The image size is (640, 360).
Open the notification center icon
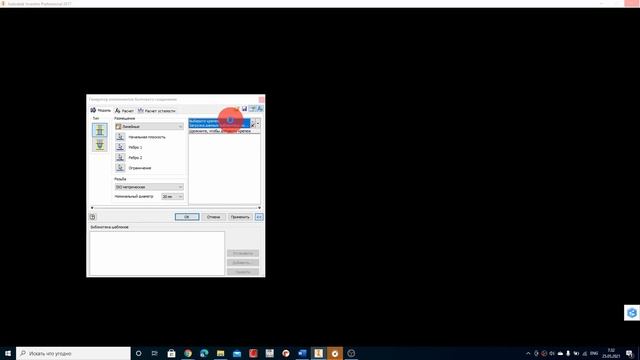[629, 353]
